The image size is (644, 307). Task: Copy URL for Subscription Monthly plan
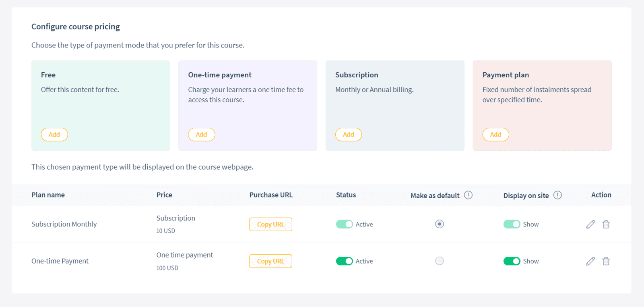(x=270, y=224)
